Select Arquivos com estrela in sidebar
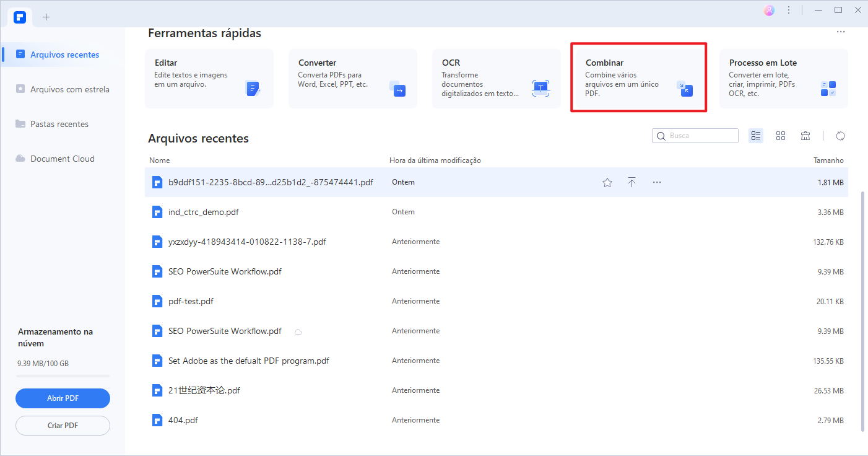868x456 pixels. (x=69, y=89)
